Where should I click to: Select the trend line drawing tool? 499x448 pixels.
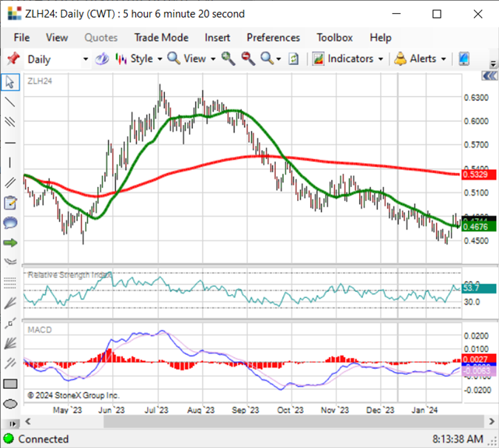[x=10, y=102]
